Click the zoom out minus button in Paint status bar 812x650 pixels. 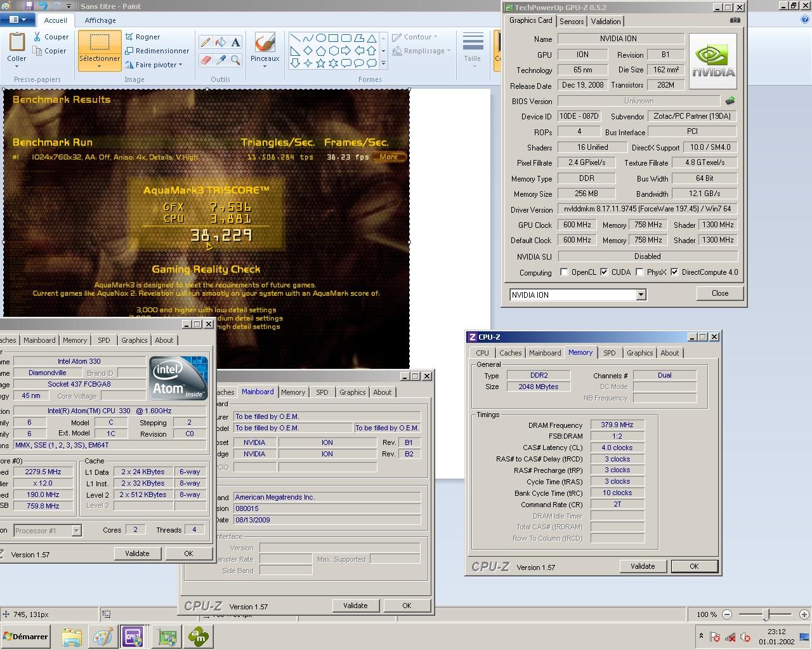point(727,614)
